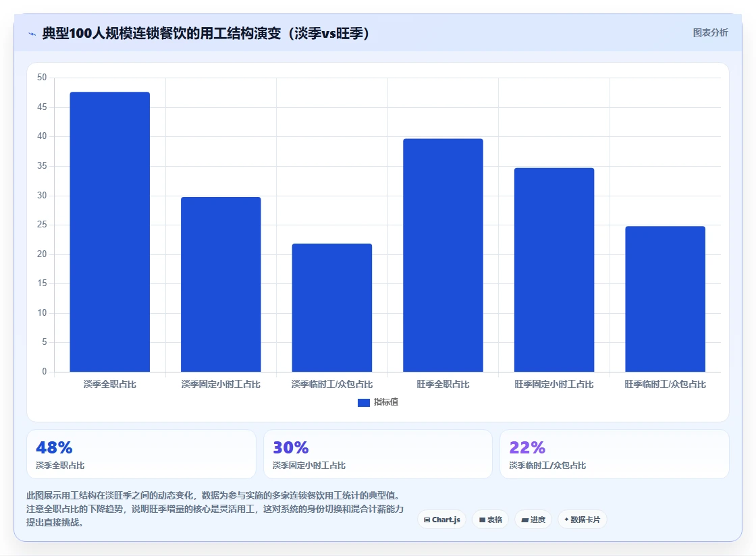
Task: Click 淡季全职占比 caption under 48%
Action: 60,466
